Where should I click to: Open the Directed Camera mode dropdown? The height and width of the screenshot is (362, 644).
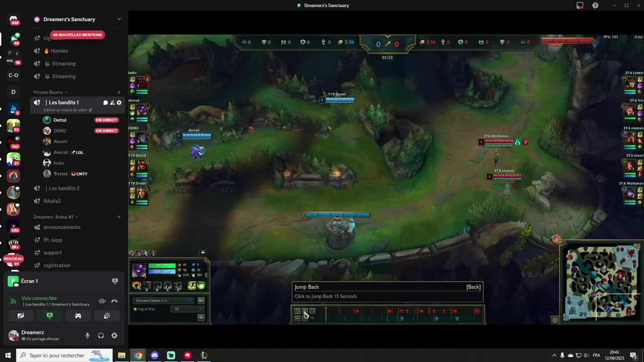point(163,301)
